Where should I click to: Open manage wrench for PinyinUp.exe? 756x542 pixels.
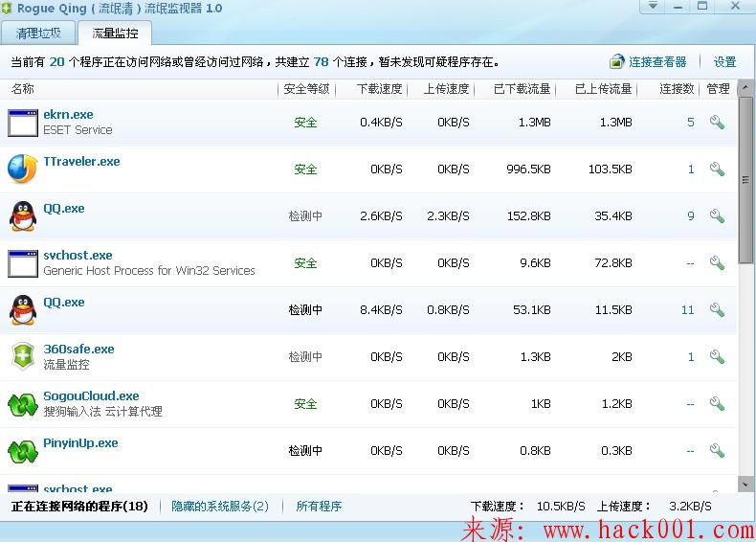point(717,450)
